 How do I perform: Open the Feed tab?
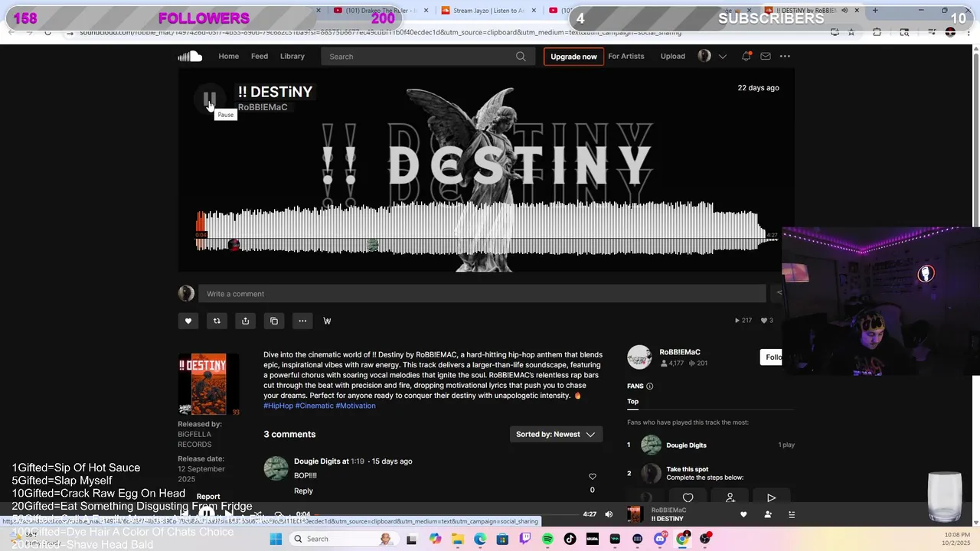pyautogui.click(x=260, y=56)
